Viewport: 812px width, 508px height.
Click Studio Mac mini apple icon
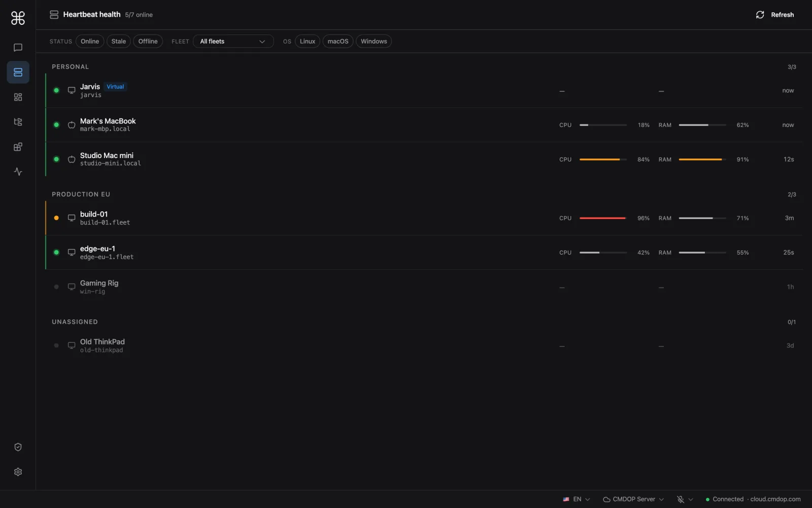(72, 159)
